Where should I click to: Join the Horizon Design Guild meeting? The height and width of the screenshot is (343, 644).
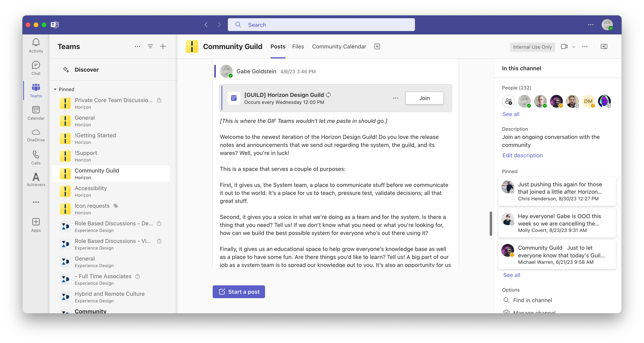(424, 98)
